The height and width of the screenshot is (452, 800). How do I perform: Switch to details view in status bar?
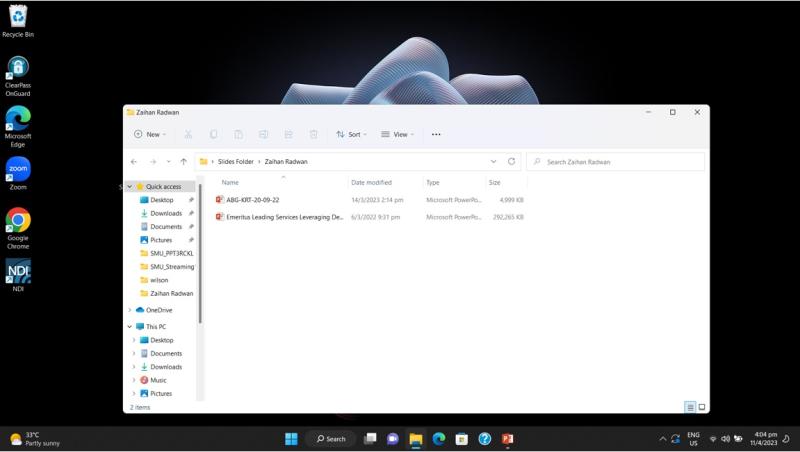click(x=690, y=407)
